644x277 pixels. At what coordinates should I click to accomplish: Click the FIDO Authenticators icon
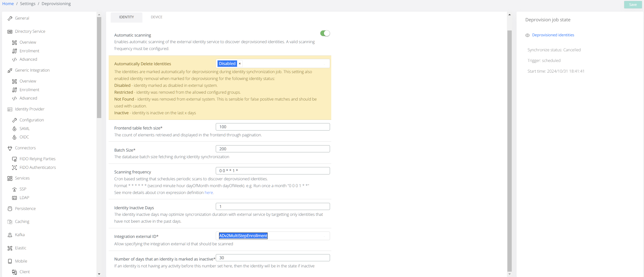[14, 168]
